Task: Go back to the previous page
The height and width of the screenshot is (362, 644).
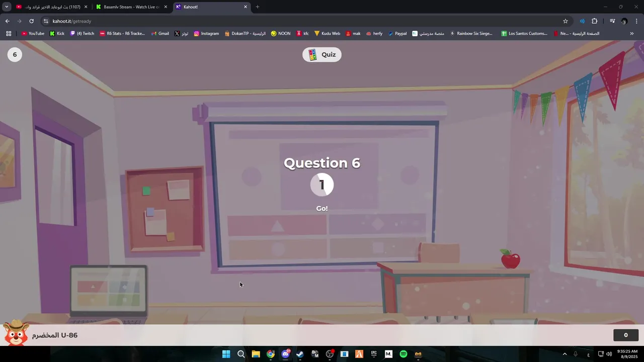Action: tap(7, 21)
